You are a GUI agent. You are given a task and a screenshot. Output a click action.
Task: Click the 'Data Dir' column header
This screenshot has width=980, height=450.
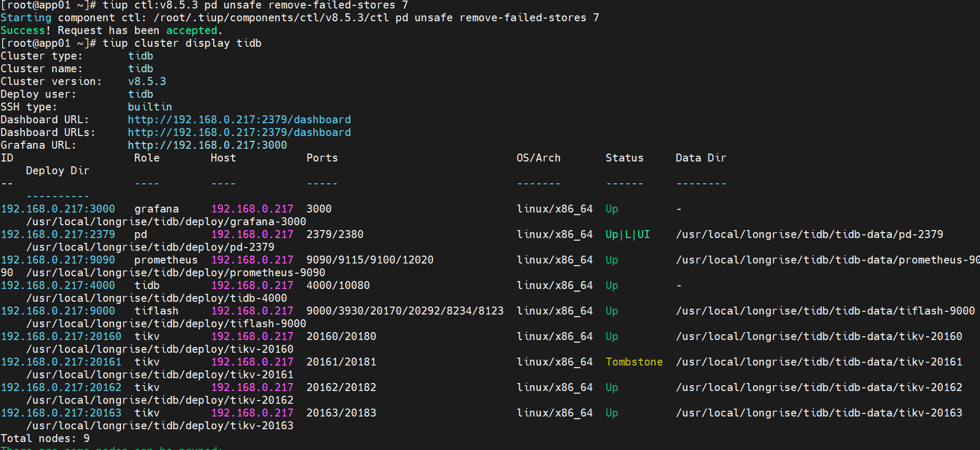click(x=701, y=158)
